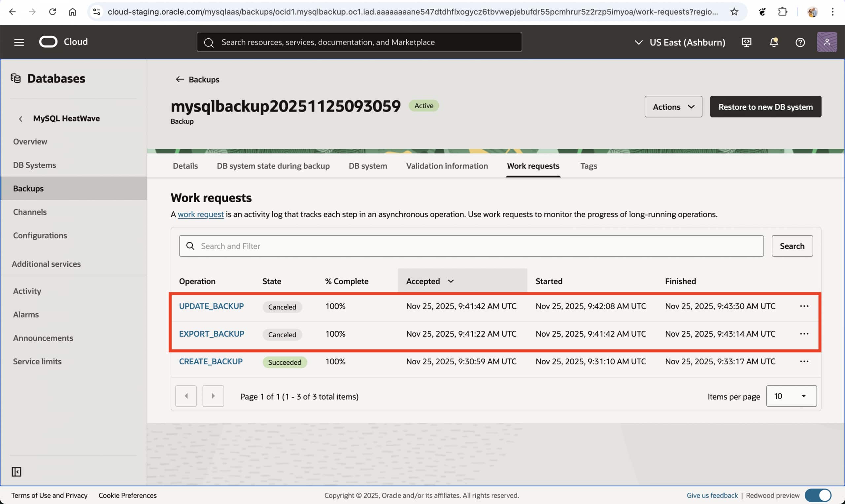The image size is (845, 504).
Task: Open the notifications bell icon
Action: (x=773, y=42)
